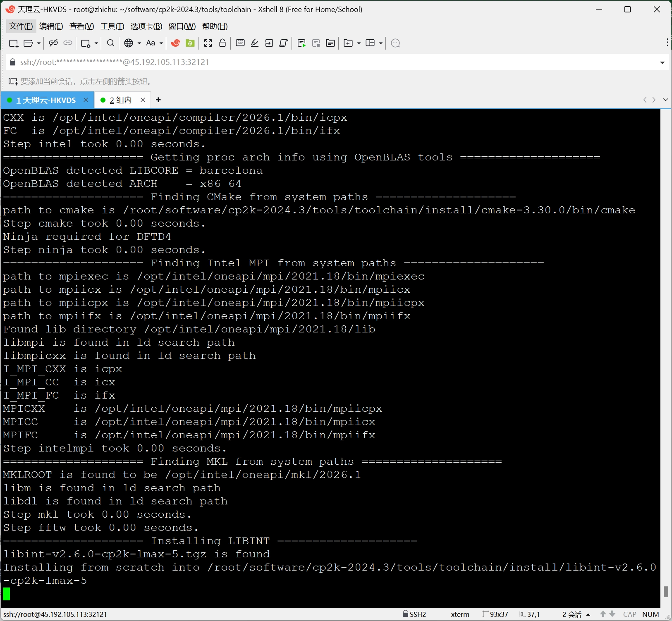Open the 查看(V) menu

pyautogui.click(x=82, y=26)
